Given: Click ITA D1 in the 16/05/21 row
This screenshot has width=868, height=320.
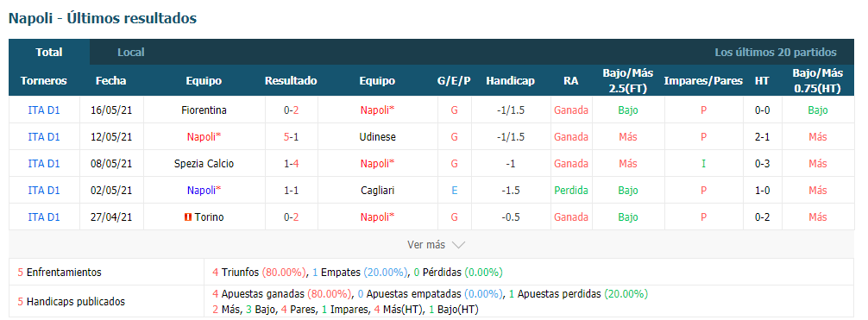Looking at the screenshot, I should click(44, 110).
